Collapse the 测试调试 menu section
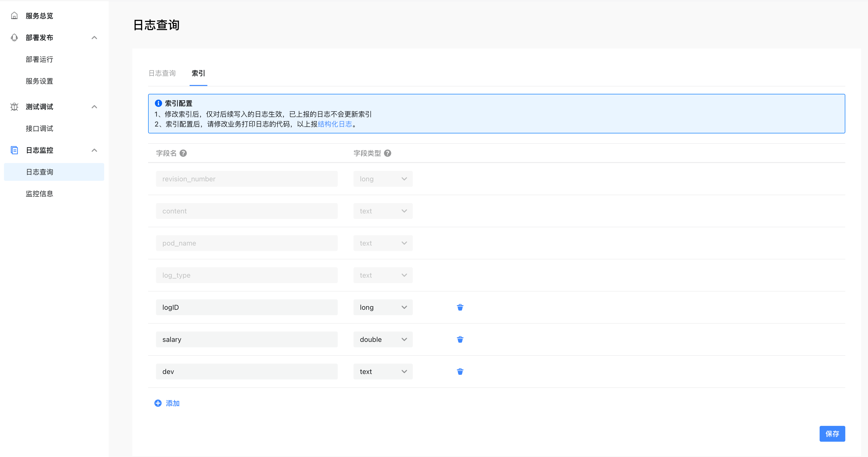The image size is (868, 457). [x=94, y=106]
